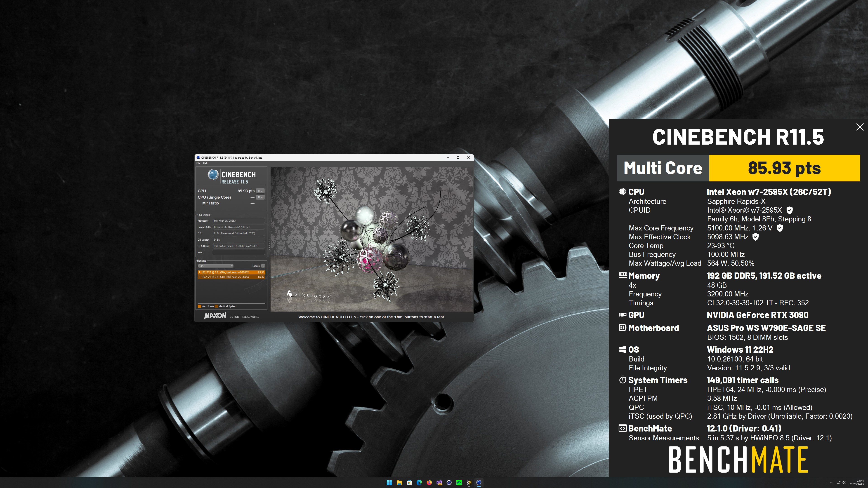Open the Cinema 4D sphere taskbar icon

(449, 482)
